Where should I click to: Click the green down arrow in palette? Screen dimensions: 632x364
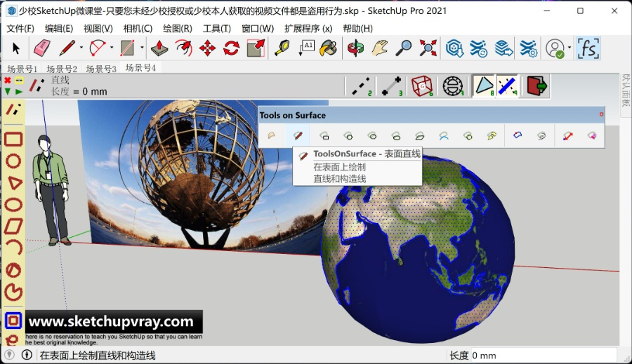tap(7, 92)
